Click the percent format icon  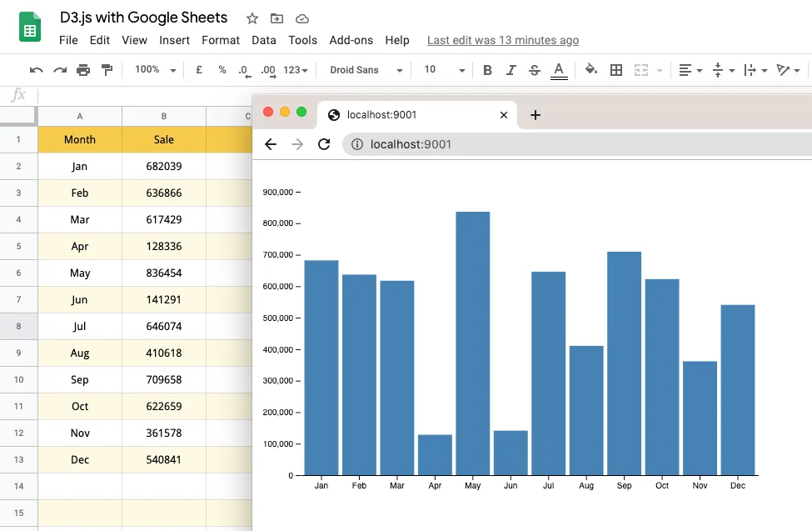click(x=221, y=70)
